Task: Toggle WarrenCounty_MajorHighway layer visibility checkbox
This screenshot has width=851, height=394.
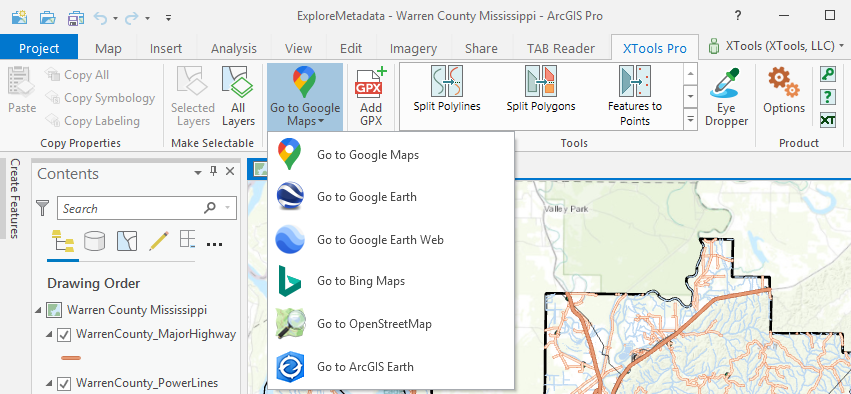Action: pyautogui.click(x=64, y=335)
